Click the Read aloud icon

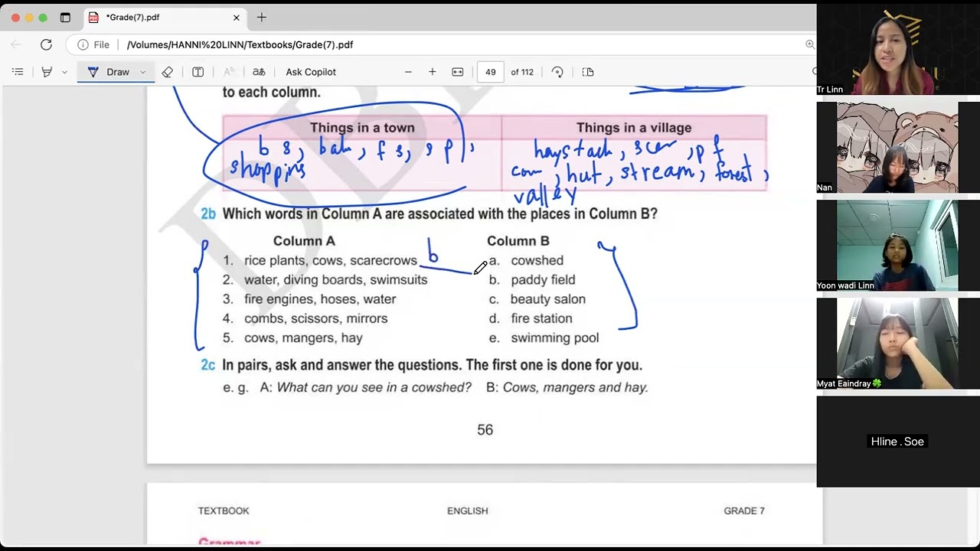[228, 72]
